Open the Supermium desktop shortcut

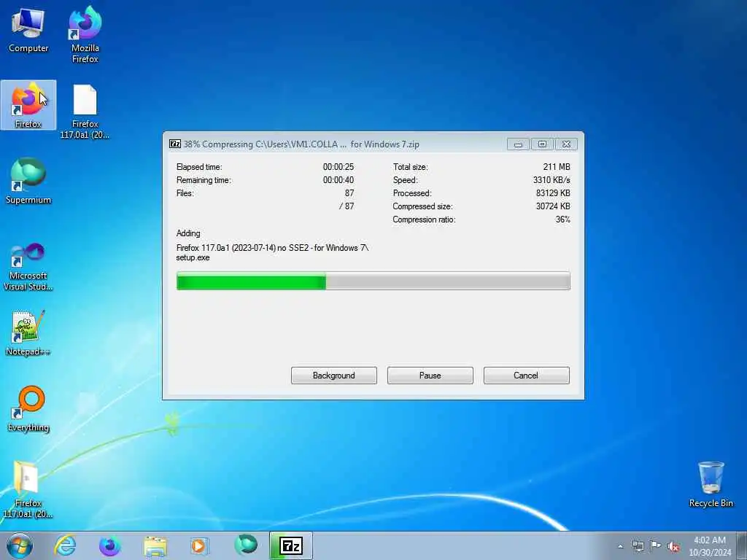[28, 181]
